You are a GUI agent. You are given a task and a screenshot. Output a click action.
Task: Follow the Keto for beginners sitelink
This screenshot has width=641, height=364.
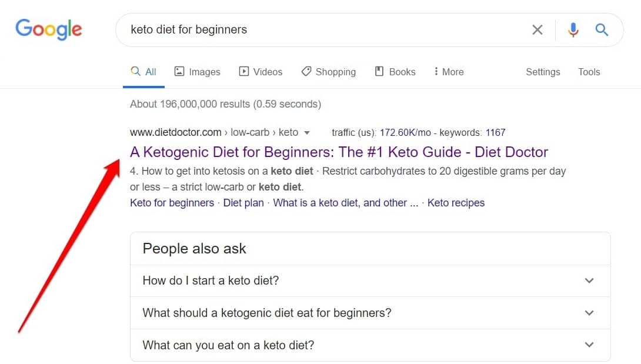point(172,203)
